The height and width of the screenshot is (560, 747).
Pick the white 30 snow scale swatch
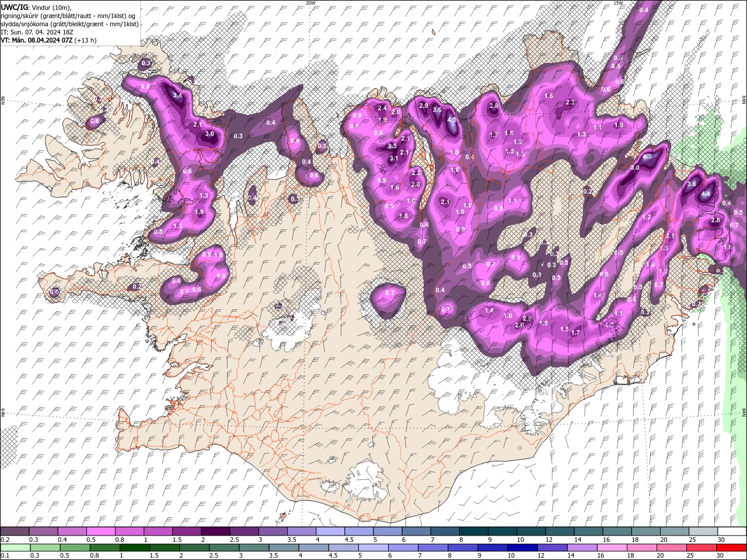[732, 531]
